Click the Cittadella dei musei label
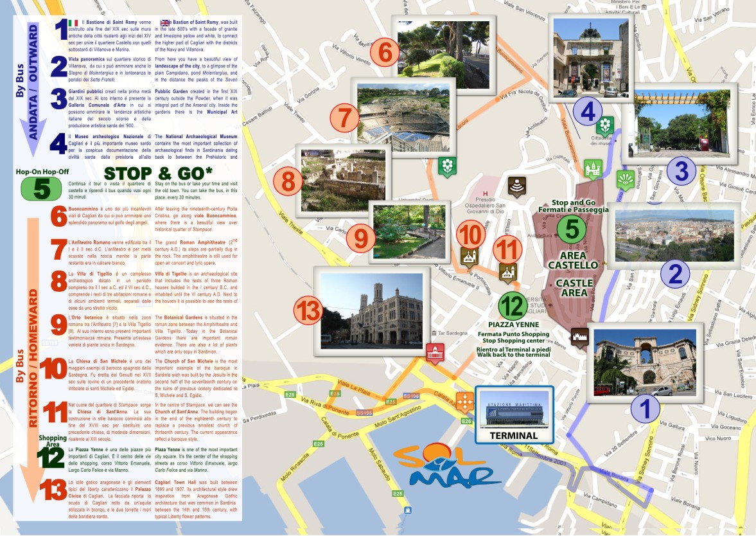Image resolution: width=756 pixels, height=536 pixels. pyautogui.click(x=601, y=140)
